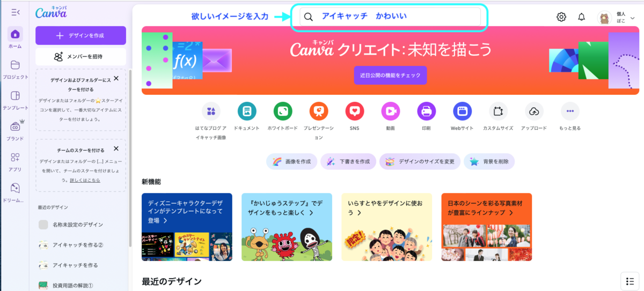Select the 動画 video icon
Viewport: 644px width, 291px height.
click(391, 111)
